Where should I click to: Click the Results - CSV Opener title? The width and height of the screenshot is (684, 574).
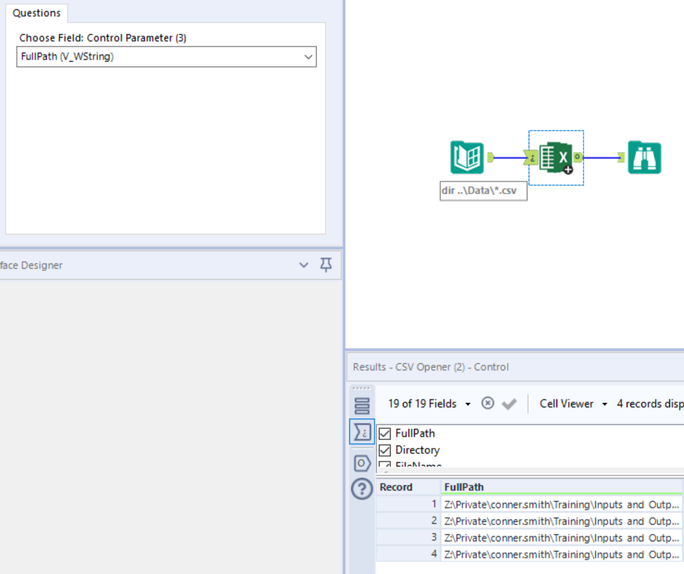[x=431, y=367]
